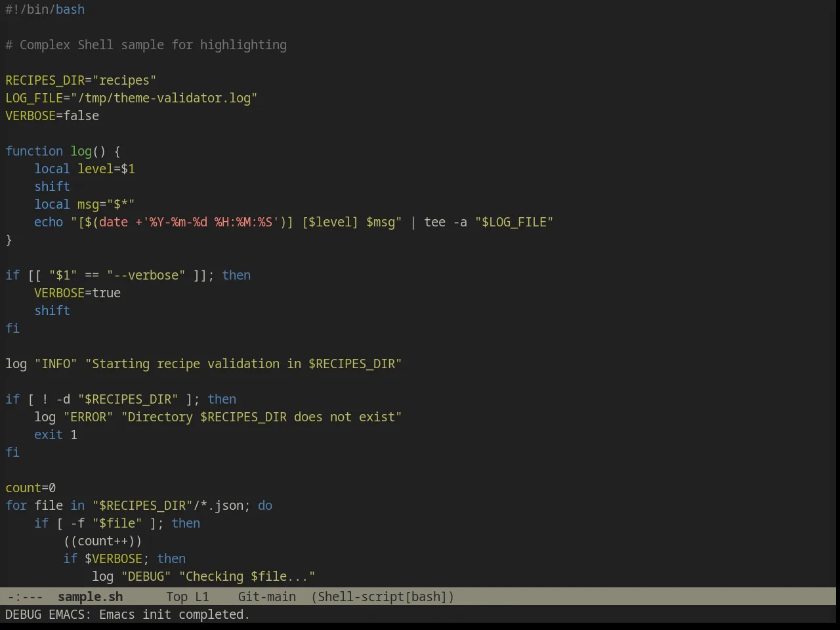Screen dimensions: 840x630
Task: Click the 'echo' command in log function
Action: coord(49,222)
